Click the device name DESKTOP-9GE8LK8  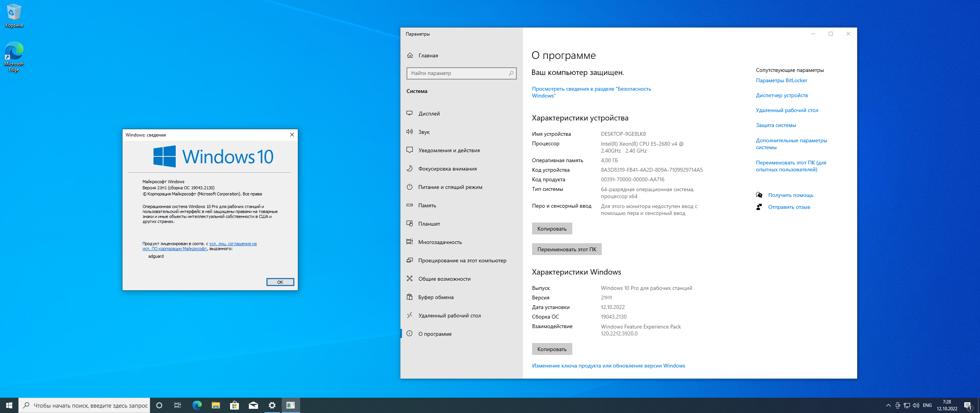click(x=623, y=134)
